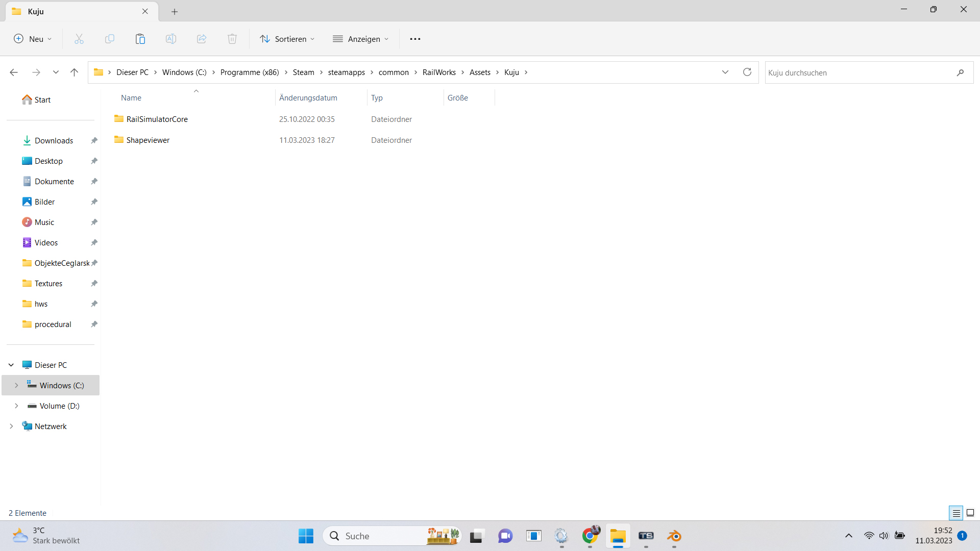
Task: Switch to large thumbnails view layout
Action: click(970, 513)
